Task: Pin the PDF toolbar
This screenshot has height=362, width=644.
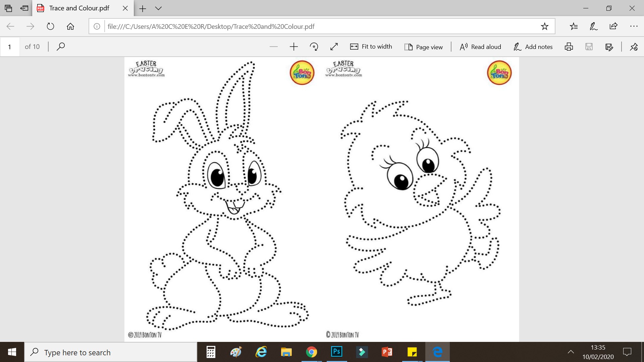Action: [x=634, y=47]
